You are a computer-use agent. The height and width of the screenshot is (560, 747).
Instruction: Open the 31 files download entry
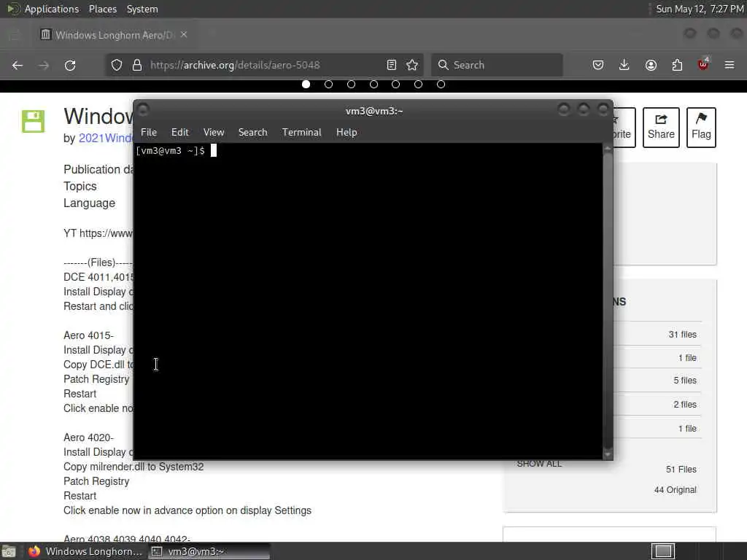point(682,335)
